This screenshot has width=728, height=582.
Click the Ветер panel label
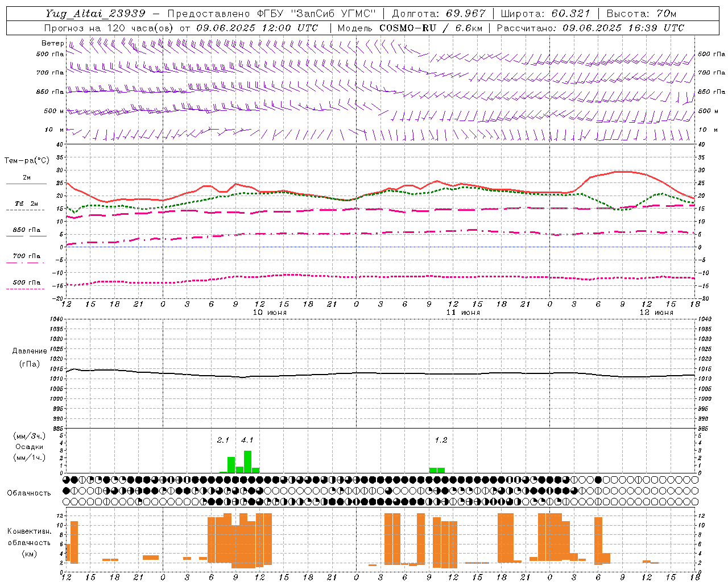[53, 43]
